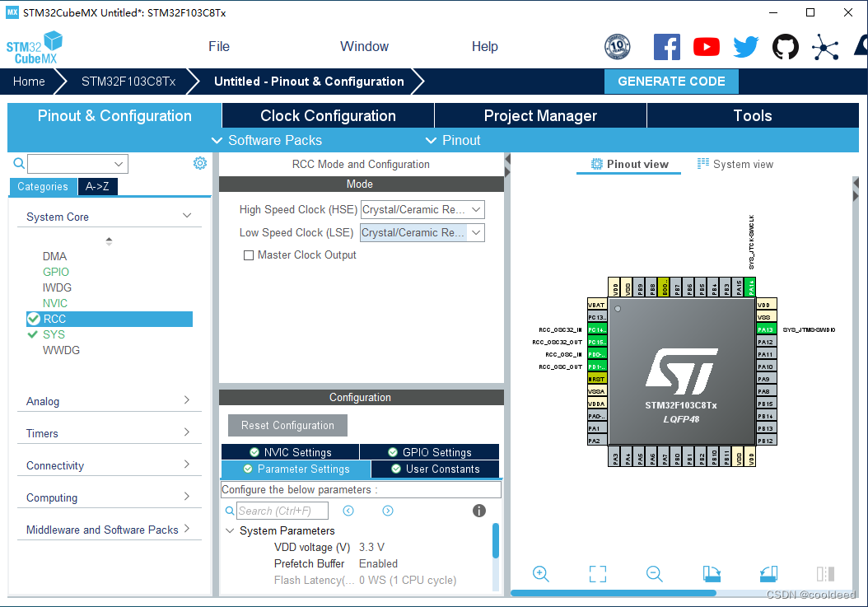Select SYS in System Core list
The width and height of the screenshot is (868, 607).
tap(54, 334)
